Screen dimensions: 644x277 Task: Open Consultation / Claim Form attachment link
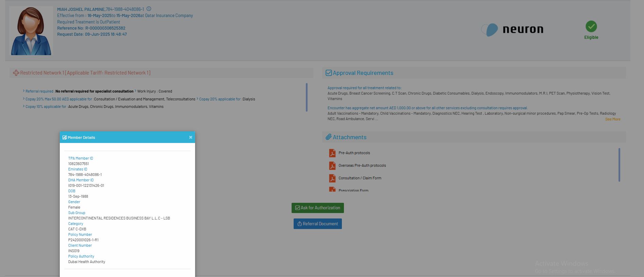[x=360, y=178]
